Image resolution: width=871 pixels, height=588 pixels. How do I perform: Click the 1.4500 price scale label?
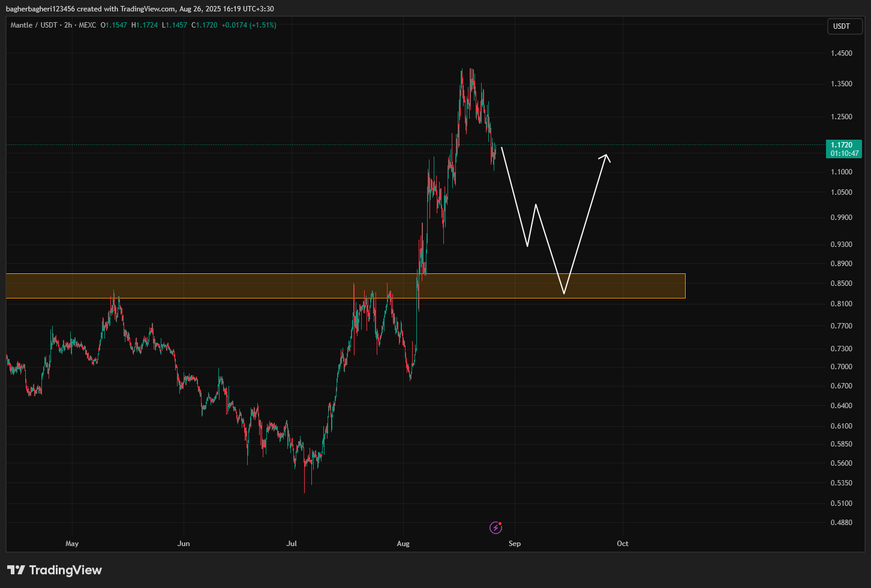(841, 53)
